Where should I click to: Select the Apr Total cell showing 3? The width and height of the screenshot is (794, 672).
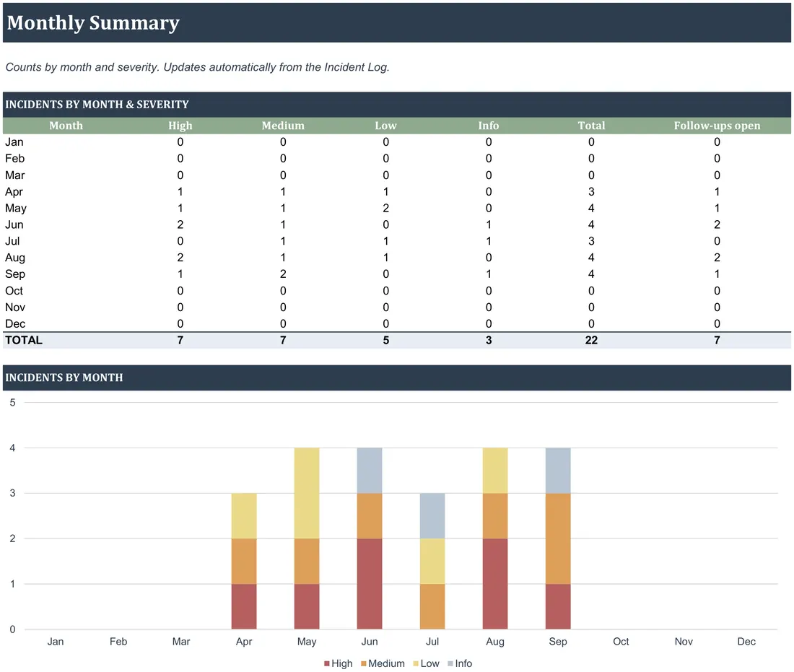coord(591,192)
